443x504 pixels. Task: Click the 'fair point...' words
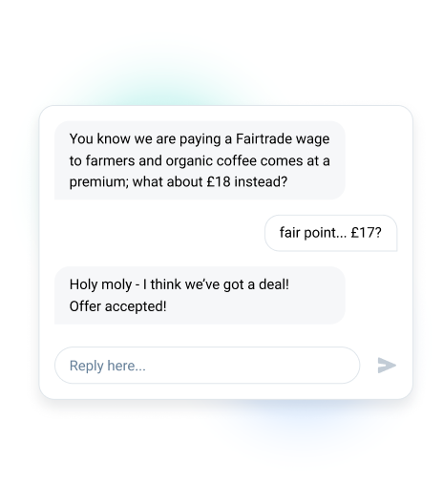pos(313,233)
